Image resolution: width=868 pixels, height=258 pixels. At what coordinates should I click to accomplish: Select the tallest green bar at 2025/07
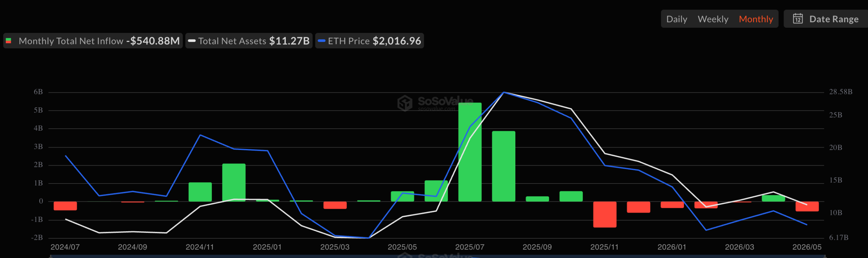click(x=470, y=152)
